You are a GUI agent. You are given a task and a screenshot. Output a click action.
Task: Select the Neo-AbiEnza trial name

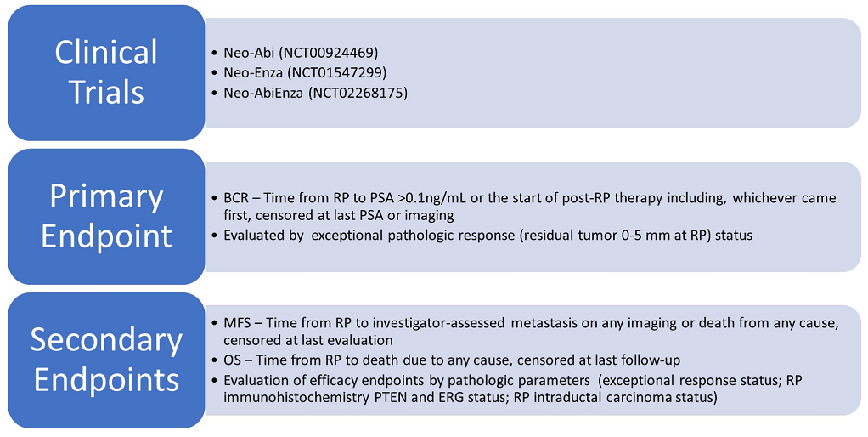pos(262,93)
